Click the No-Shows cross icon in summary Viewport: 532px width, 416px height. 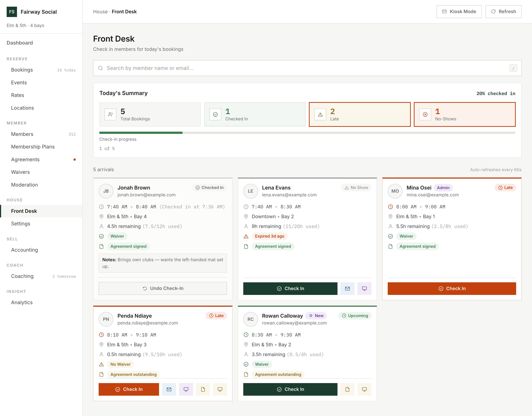[425, 114]
